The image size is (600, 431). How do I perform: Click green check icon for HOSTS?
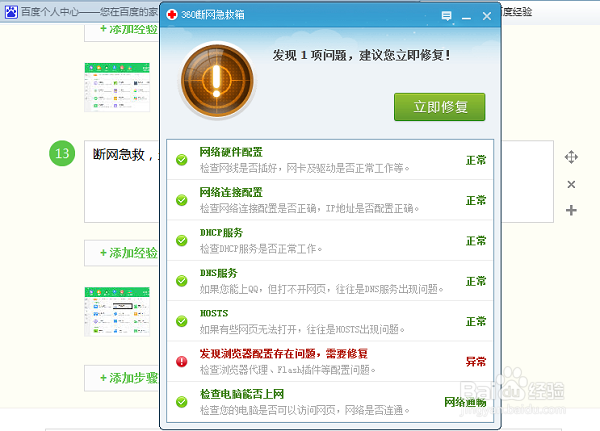pos(182,321)
